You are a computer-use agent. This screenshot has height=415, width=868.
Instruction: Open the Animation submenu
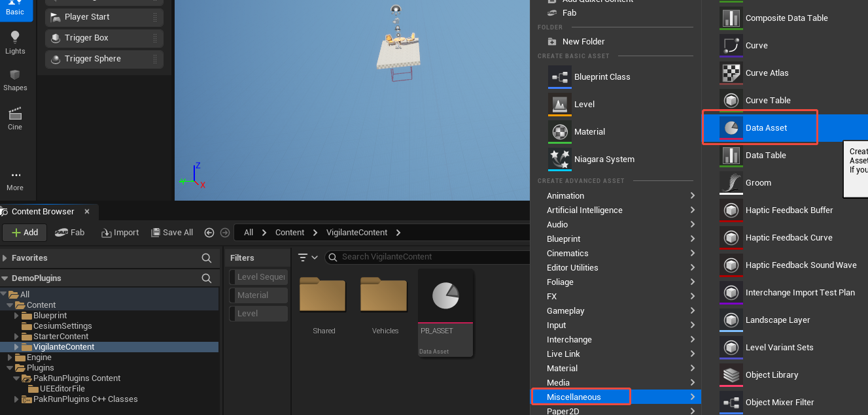[x=616, y=196]
